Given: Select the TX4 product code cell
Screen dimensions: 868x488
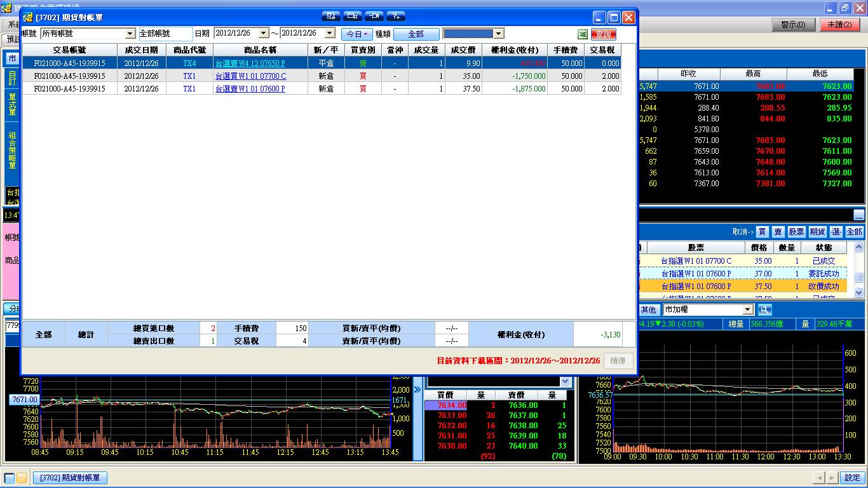Looking at the screenshot, I should (189, 64).
